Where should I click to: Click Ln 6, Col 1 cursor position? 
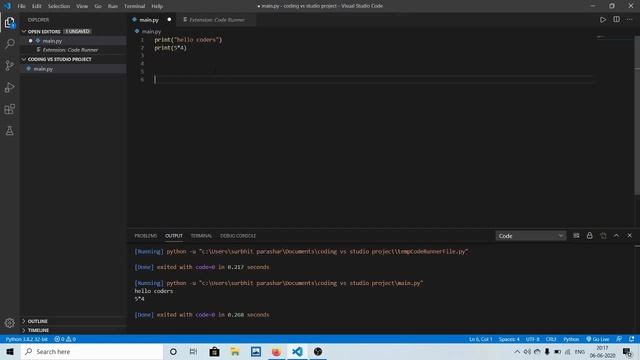point(480,339)
